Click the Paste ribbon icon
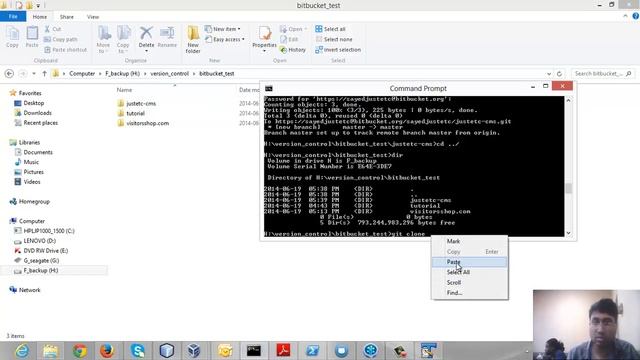Screen dimensions: 640x360 (x=32, y=37)
